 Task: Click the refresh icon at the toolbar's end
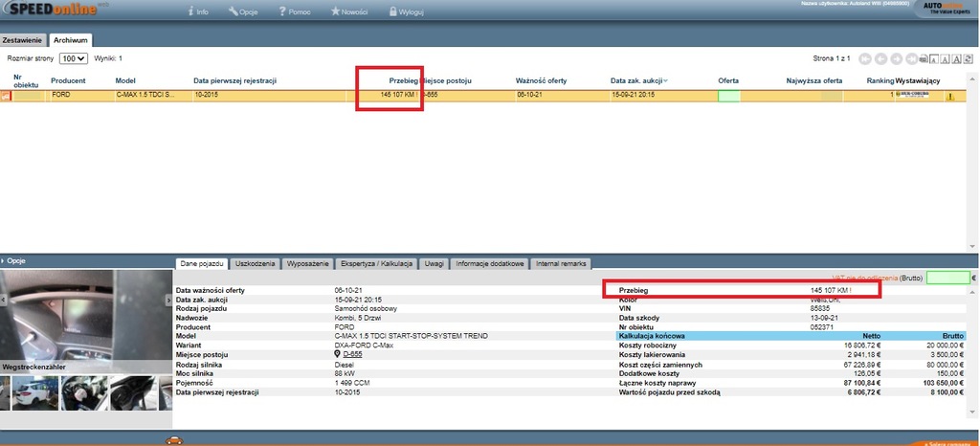pyautogui.click(x=969, y=58)
